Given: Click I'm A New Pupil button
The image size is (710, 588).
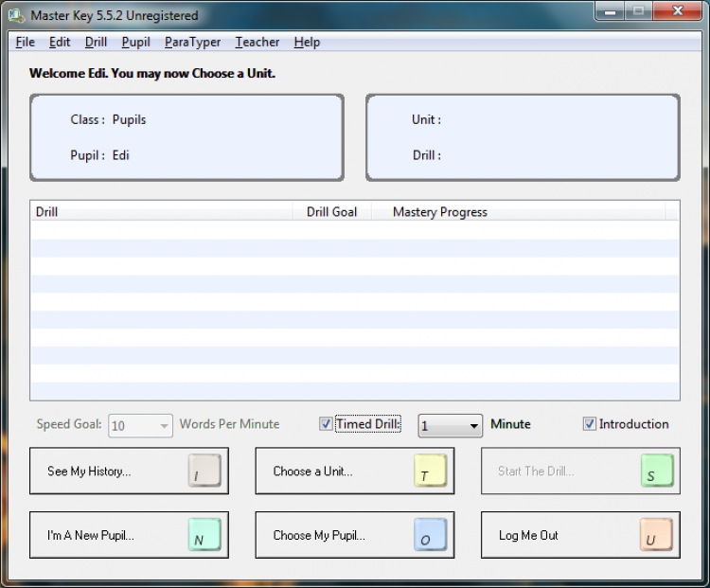Looking at the screenshot, I should click(129, 535).
